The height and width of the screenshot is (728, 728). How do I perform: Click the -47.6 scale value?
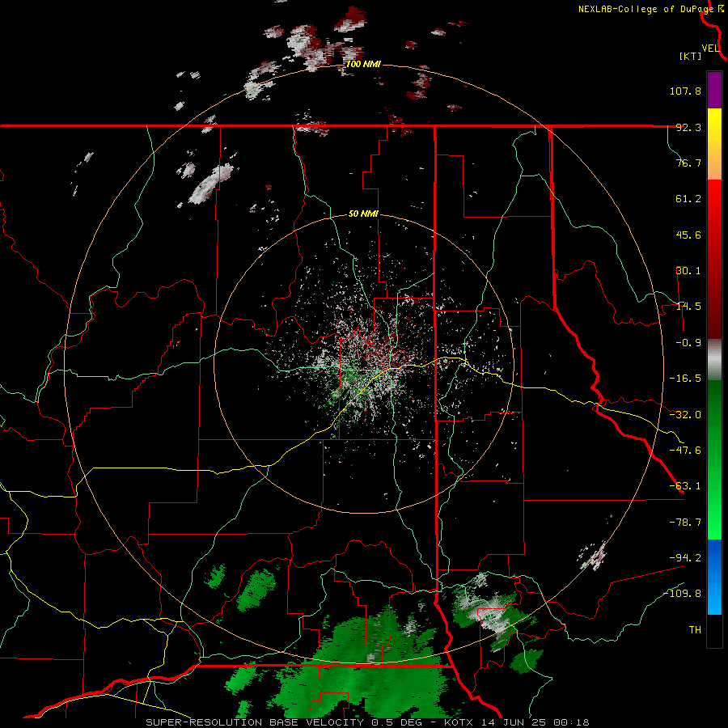[685, 451]
